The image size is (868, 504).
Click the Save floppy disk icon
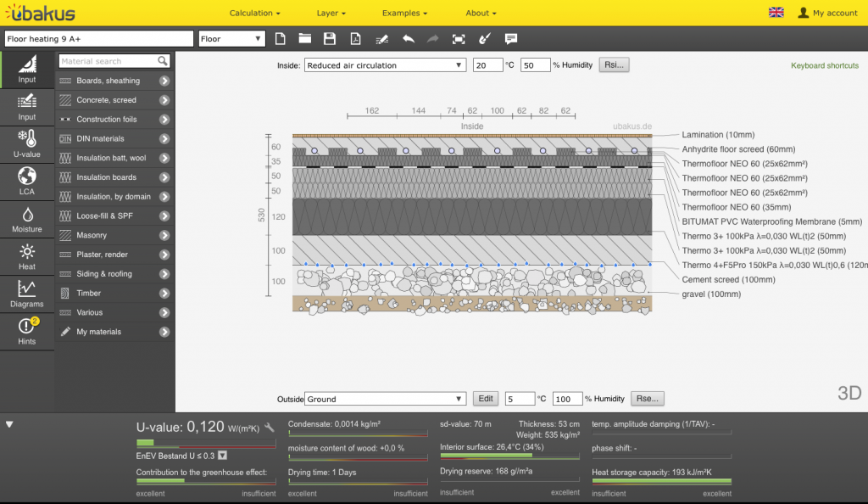[330, 39]
